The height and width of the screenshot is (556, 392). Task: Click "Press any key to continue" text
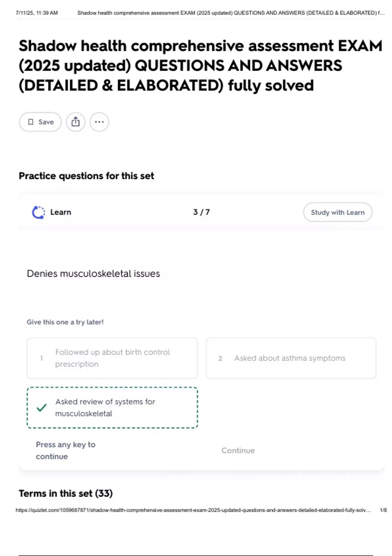(x=66, y=450)
